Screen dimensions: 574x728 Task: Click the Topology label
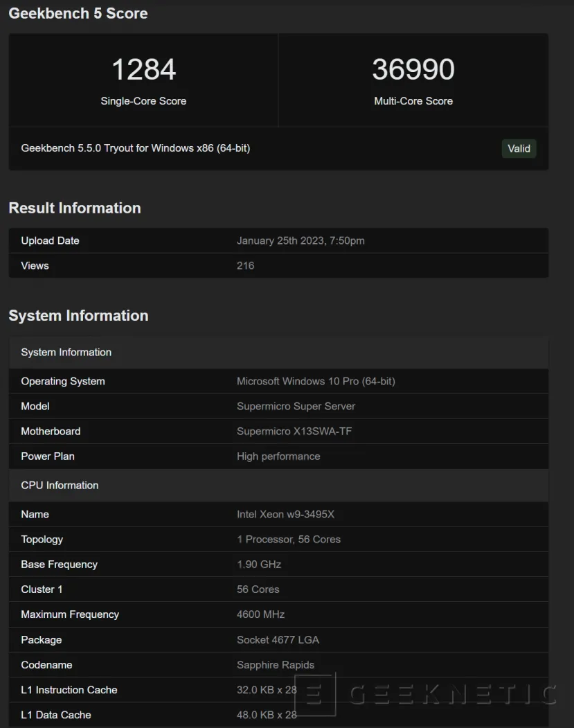tap(42, 540)
